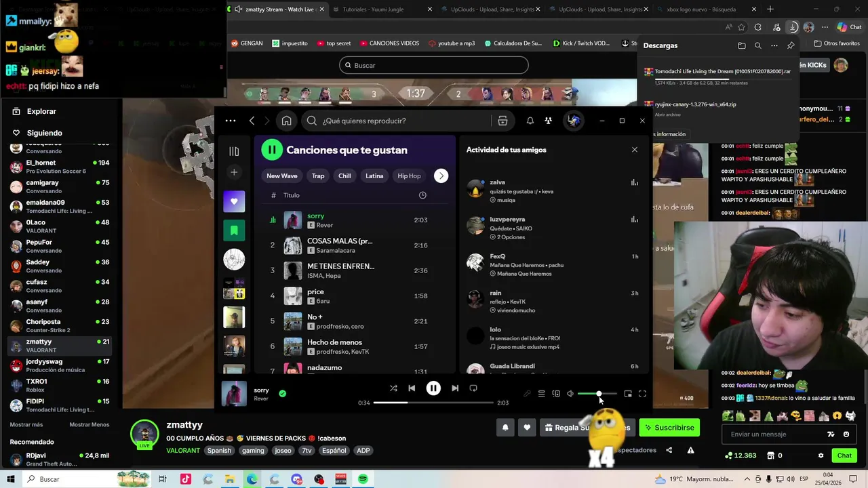Mute Spotify with the speaker icon

click(x=570, y=394)
